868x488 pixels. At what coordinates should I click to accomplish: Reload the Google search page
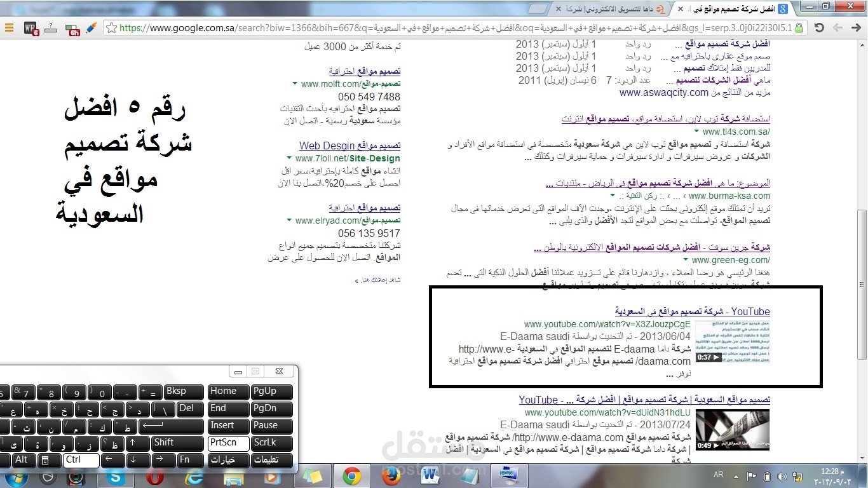819,28
